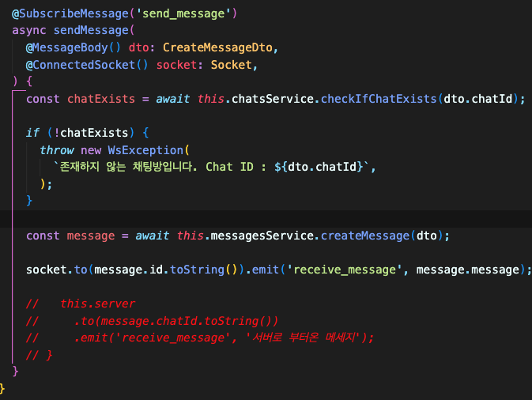
Task: Click the commented this.server line
Action: [81, 304]
